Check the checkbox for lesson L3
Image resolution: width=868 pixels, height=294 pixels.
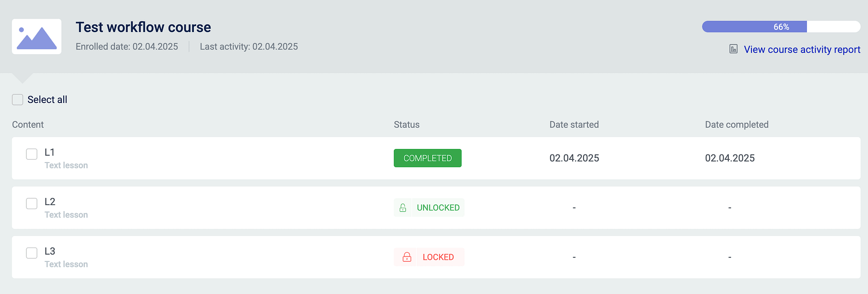tap(32, 253)
